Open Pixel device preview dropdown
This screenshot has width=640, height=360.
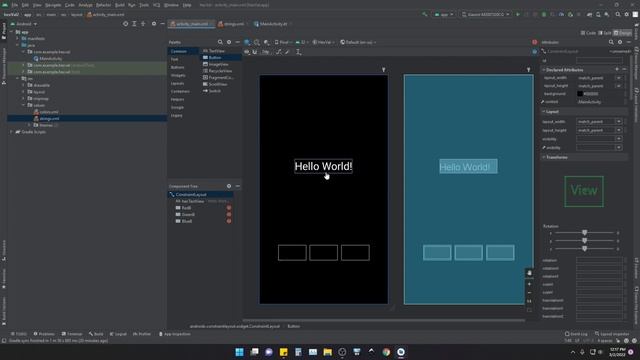[283, 42]
